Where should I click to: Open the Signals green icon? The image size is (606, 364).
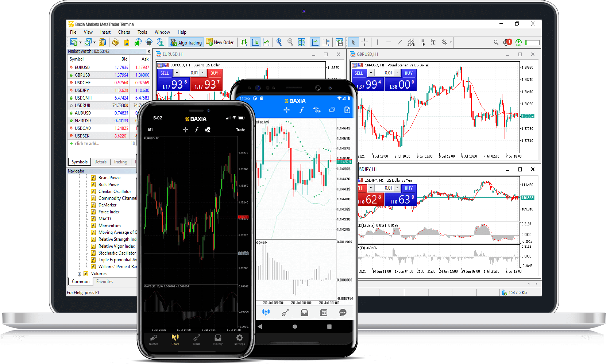(x=138, y=42)
